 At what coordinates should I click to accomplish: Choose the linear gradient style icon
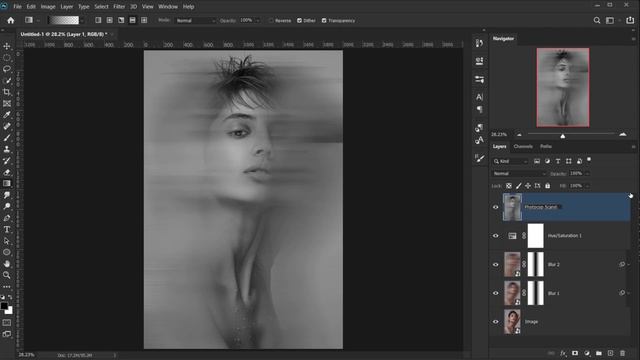click(x=98, y=20)
